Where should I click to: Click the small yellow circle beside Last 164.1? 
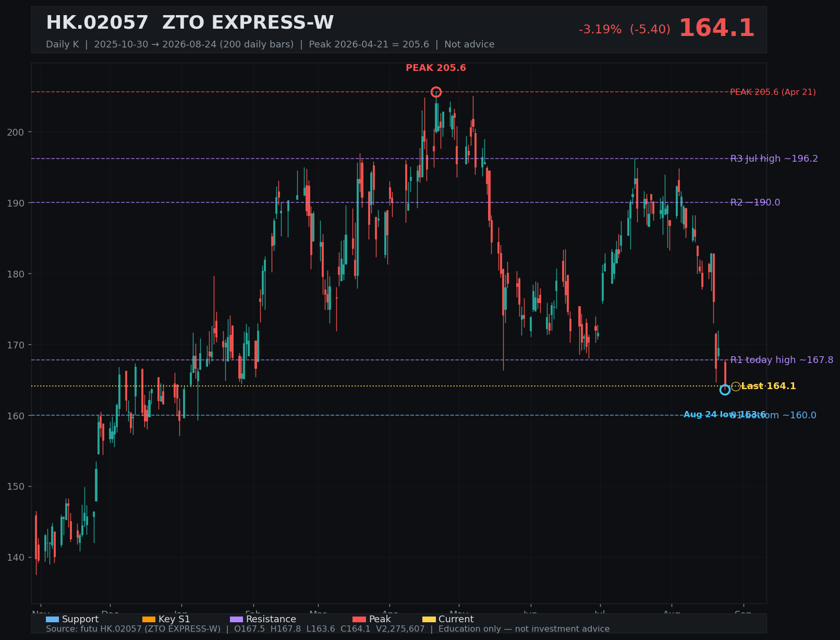(736, 387)
